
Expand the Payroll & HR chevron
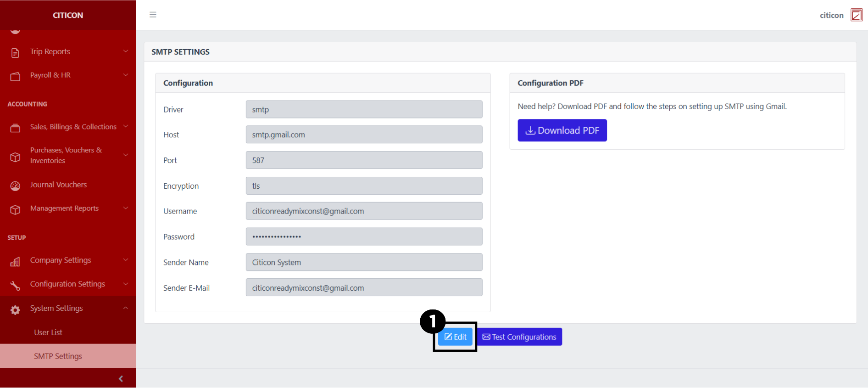pyautogui.click(x=125, y=75)
